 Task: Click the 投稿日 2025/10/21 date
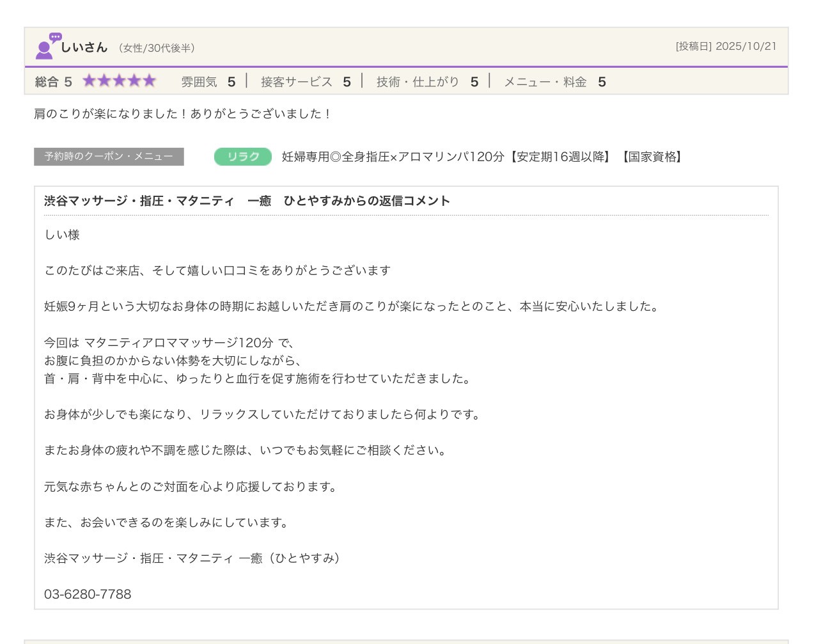tap(726, 47)
